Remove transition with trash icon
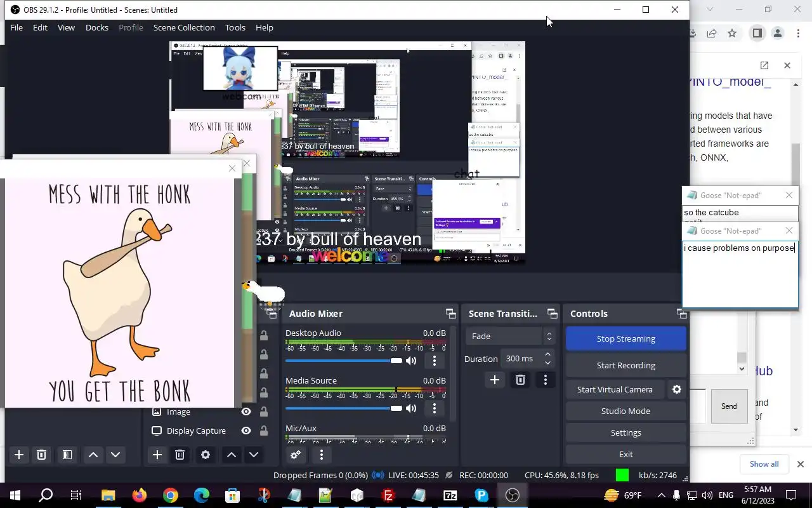812x508 pixels. pyautogui.click(x=520, y=380)
